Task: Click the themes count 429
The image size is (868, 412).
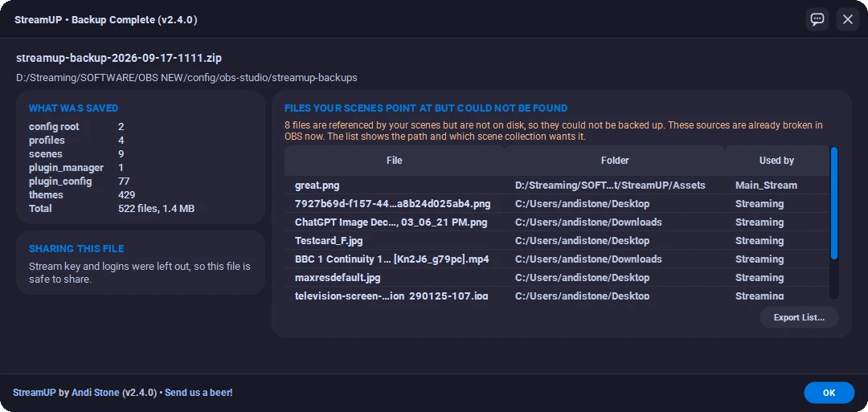Action: [x=127, y=194]
